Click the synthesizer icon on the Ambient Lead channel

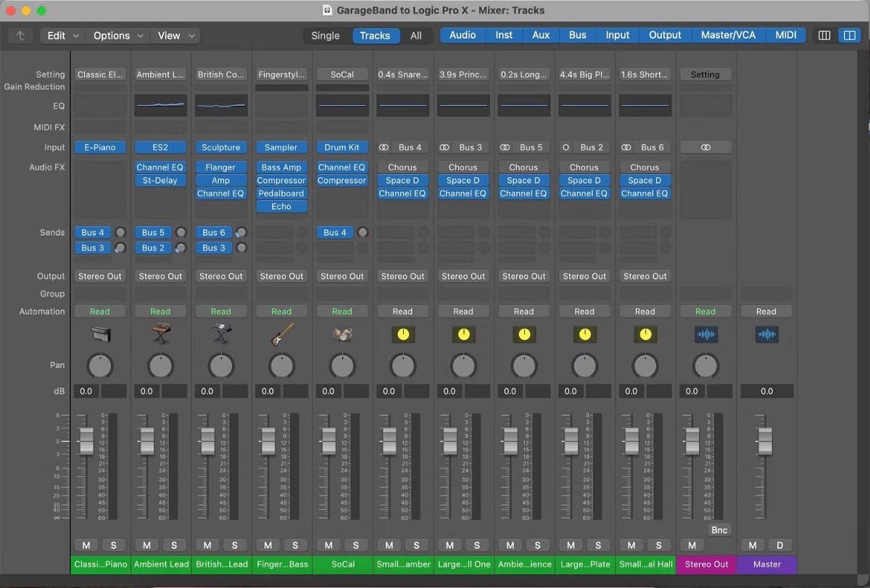[160, 334]
